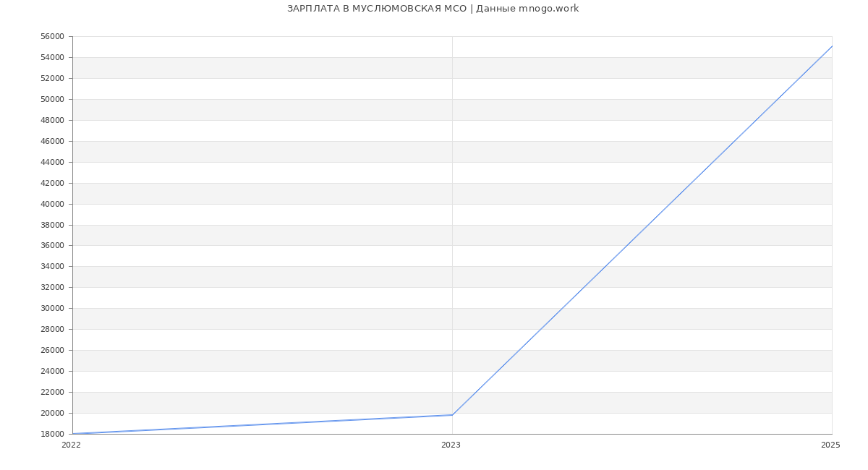Select the line's data point at year 2023
Image resolution: width=868 pixels, height=470 pixels.
click(452, 415)
